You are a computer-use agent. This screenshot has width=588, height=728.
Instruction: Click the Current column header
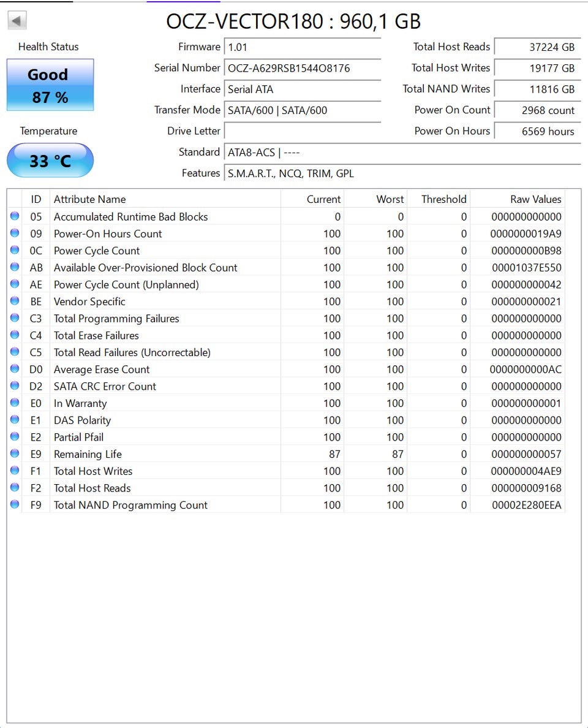pos(312,199)
